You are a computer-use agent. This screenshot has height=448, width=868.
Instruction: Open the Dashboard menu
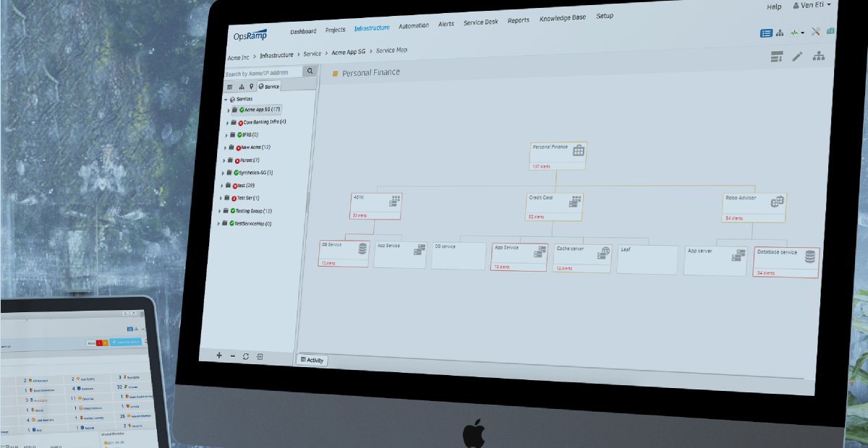(x=303, y=31)
